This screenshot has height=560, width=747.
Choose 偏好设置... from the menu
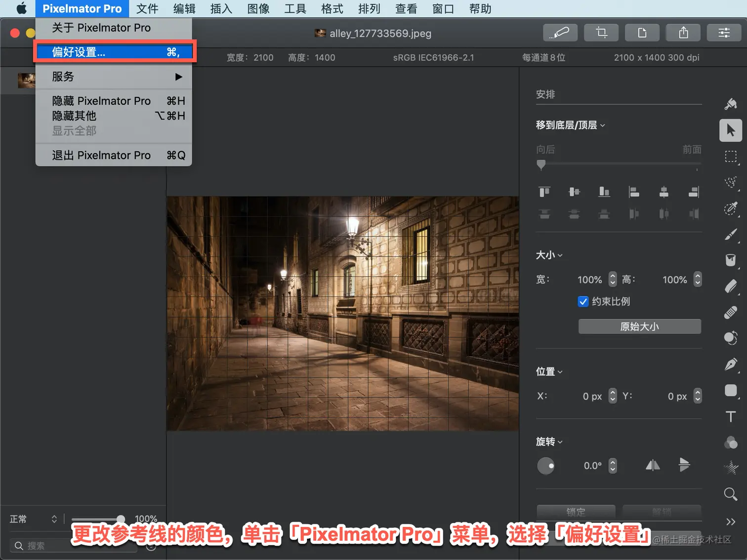click(115, 52)
